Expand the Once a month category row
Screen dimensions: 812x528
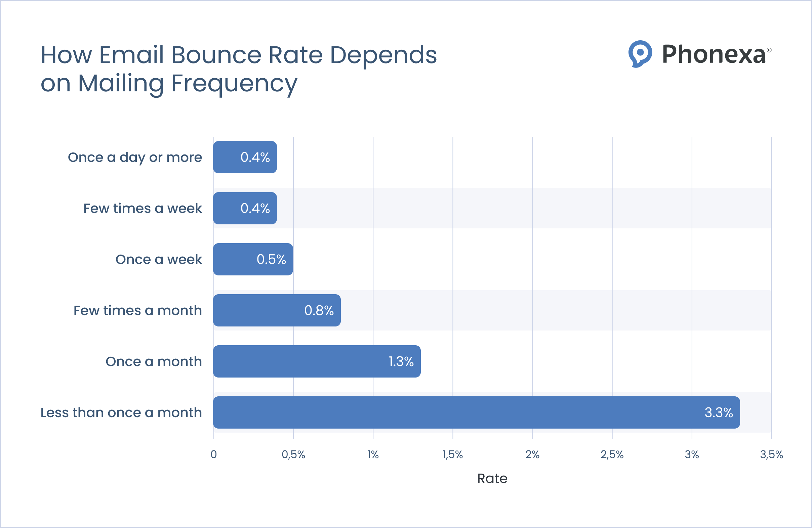pos(154,362)
